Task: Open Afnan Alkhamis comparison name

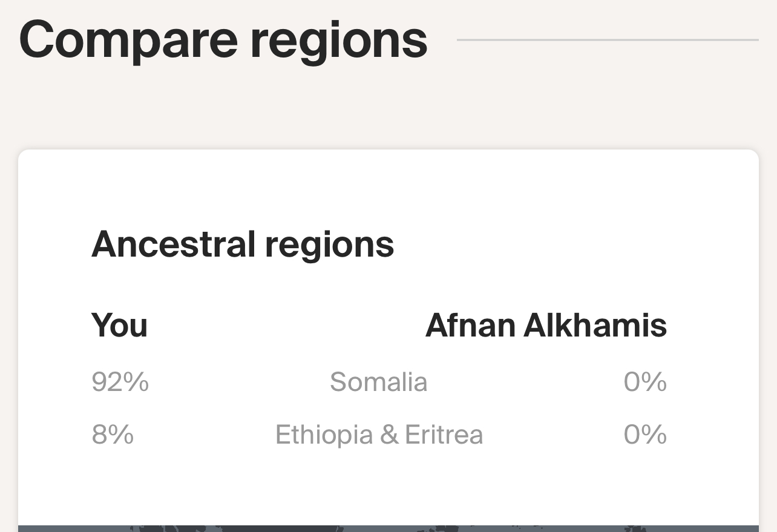Action: pyautogui.click(x=546, y=325)
